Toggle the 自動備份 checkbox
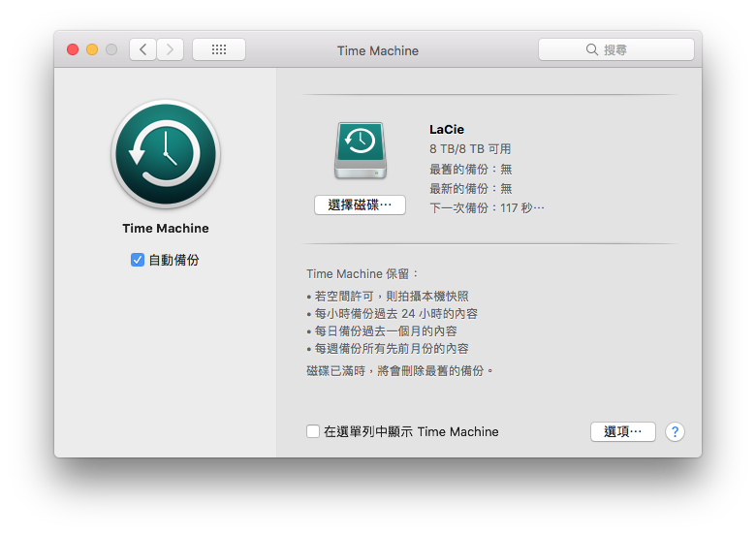This screenshot has height=535, width=756. (x=138, y=261)
